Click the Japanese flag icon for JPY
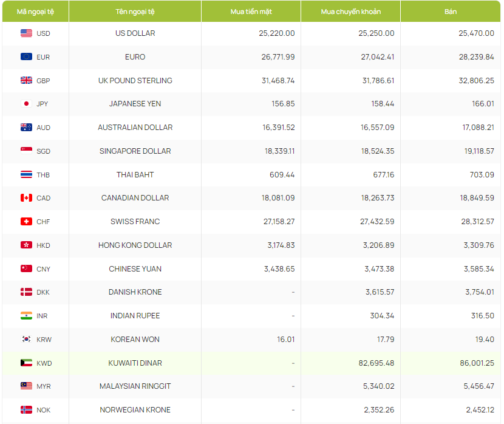The image size is (504, 424). [26, 104]
